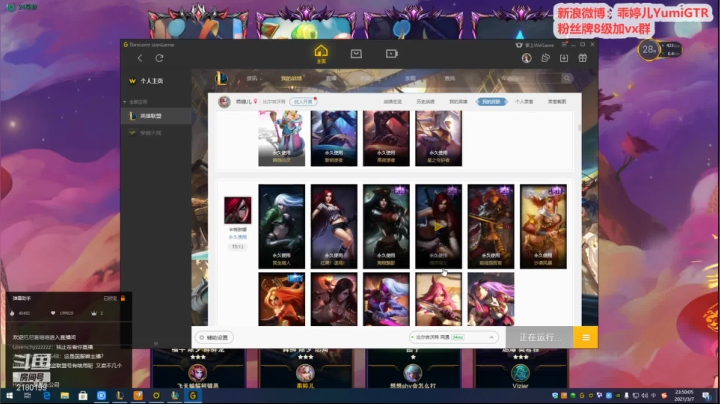This screenshot has width=720, height=404.
Task: Switch to 资讯 tab left of 我的战绩
Action: coord(252,79)
